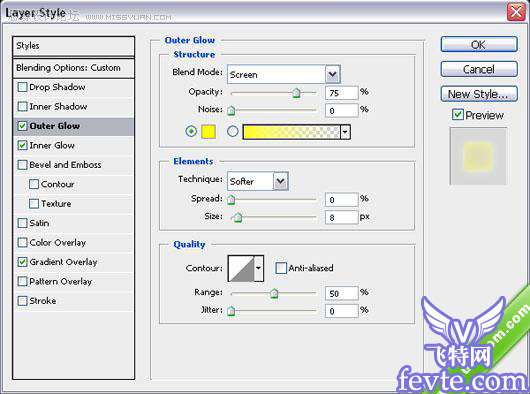530x394 pixels.
Task: Open the Inner Glow settings
Action: coord(52,145)
